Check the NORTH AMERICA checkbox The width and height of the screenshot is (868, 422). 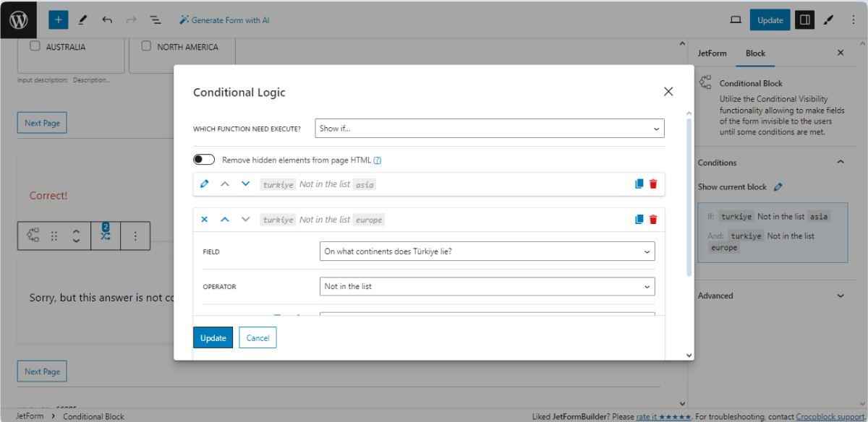[x=146, y=46]
